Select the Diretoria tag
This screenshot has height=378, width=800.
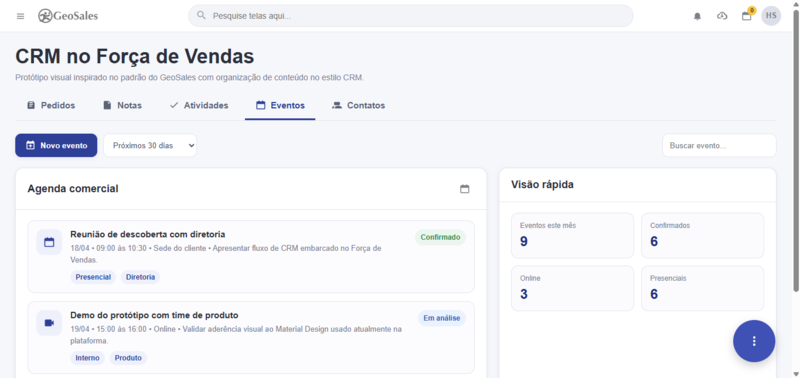pyautogui.click(x=140, y=277)
